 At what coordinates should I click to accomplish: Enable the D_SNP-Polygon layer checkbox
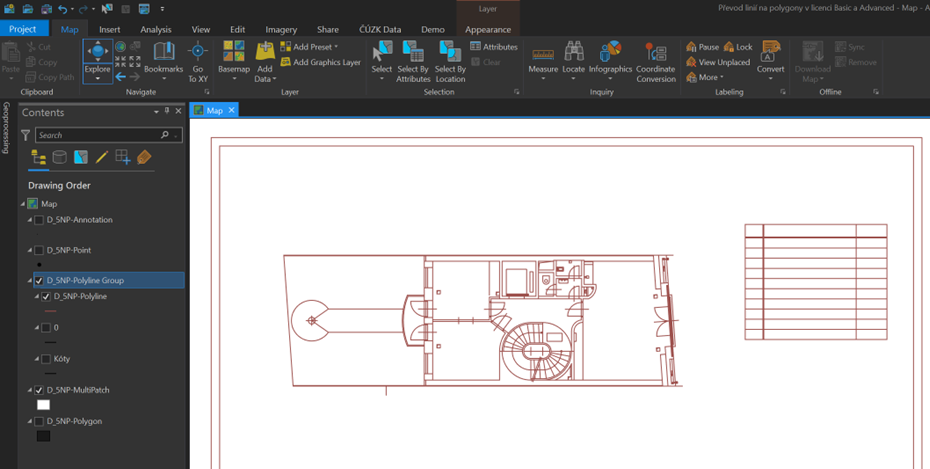click(x=39, y=422)
